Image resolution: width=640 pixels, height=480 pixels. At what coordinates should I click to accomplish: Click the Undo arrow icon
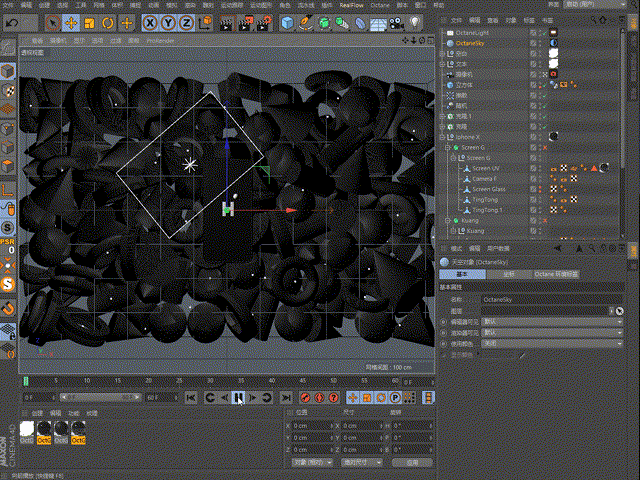coord(12,22)
